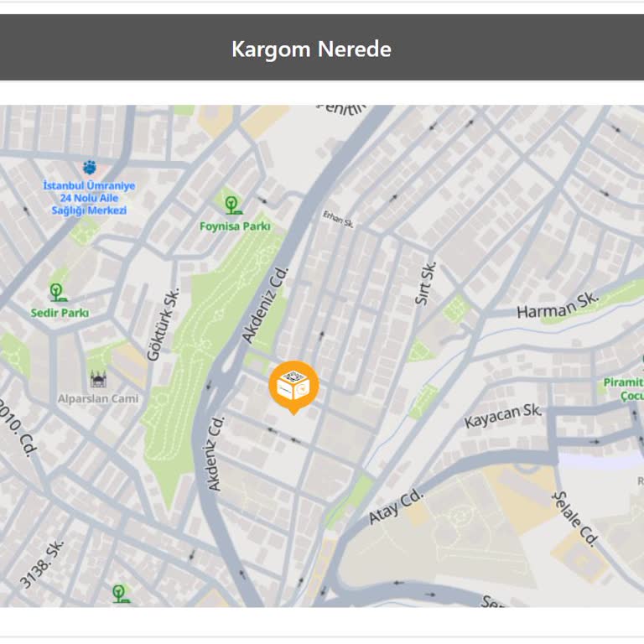Click the Foynisa Parkı label

235,226
